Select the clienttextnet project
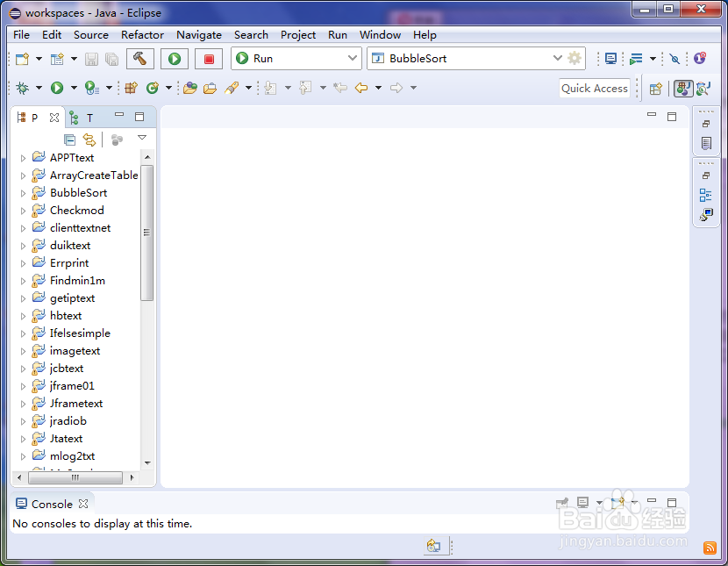This screenshot has height=566, width=728. click(x=81, y=228)
